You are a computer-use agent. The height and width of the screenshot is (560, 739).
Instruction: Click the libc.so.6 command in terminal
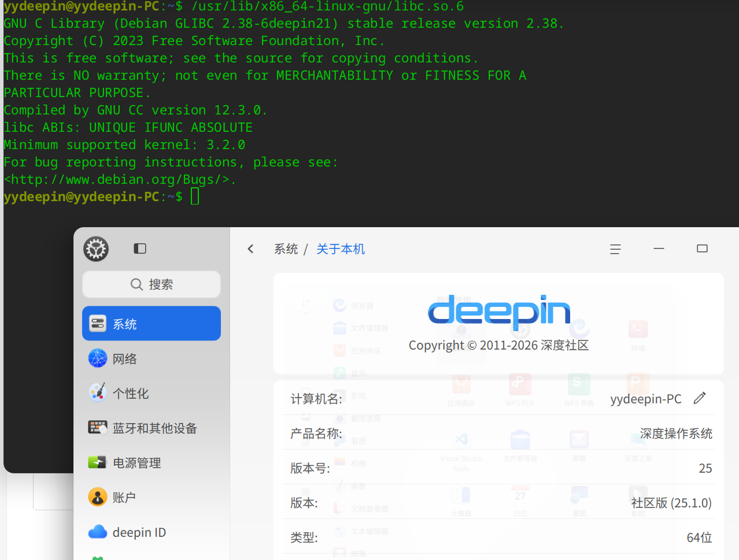(327, 6)
